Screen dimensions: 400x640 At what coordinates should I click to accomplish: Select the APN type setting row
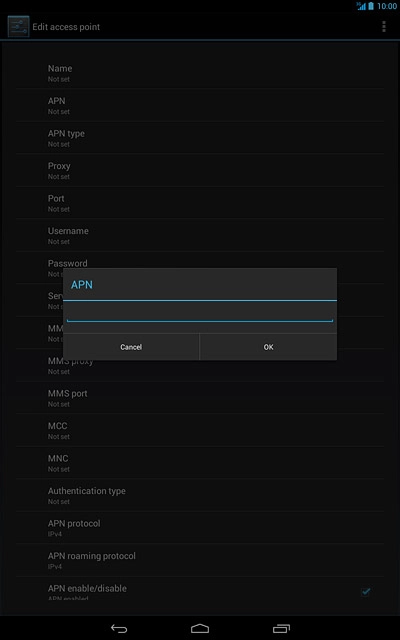coord(200,138)
